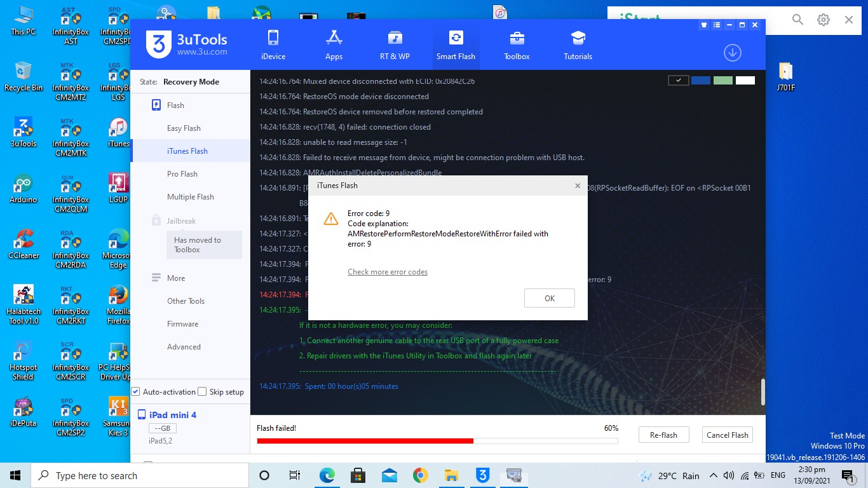The image size is (868, 488).
Task: Select the dark log color swatch
Action: click(x=679, y=81)
